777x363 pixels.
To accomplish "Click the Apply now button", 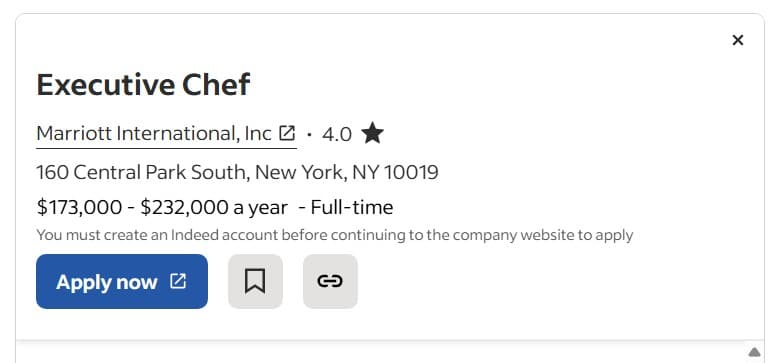I will tap(122, 281).
